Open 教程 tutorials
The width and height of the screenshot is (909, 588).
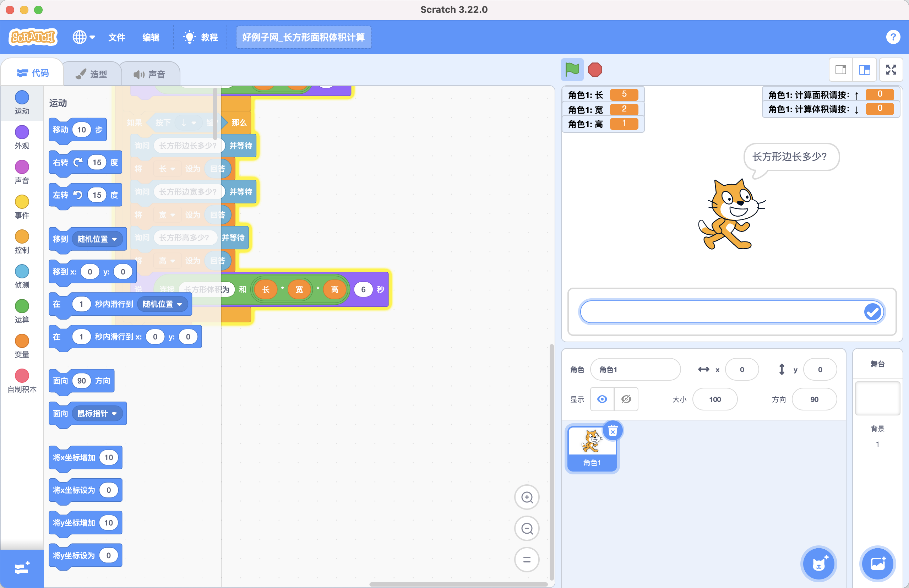(x=201, y=37)
